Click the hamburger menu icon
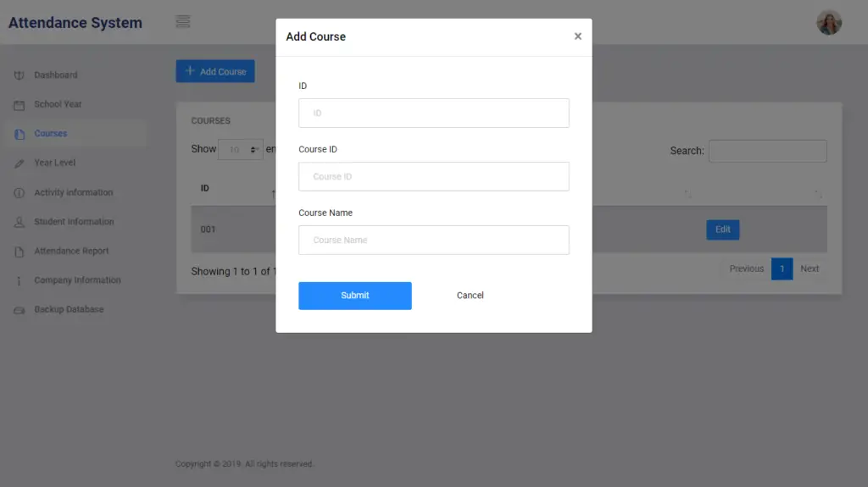The height and width of the screenshot is (487, 868). 183,21
